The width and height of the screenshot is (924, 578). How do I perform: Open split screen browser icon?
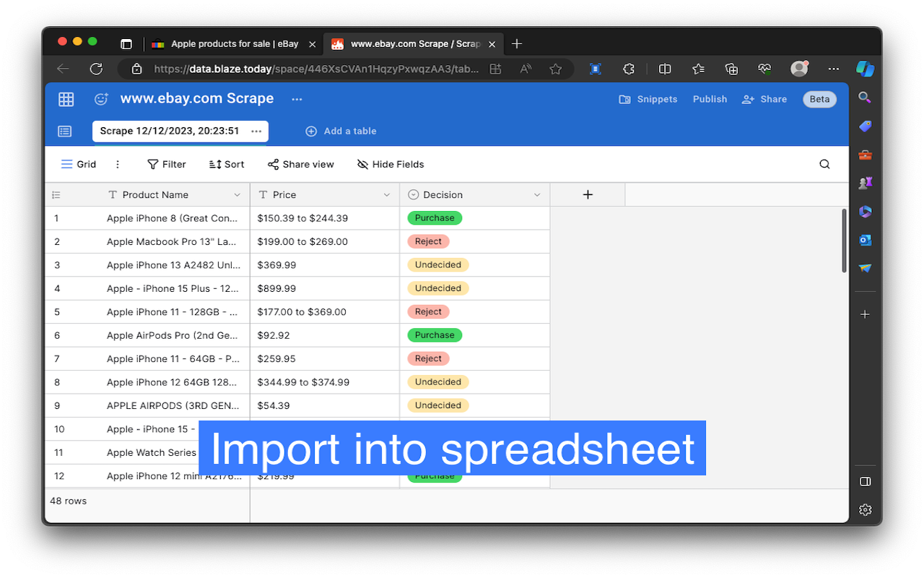(665, 69)
